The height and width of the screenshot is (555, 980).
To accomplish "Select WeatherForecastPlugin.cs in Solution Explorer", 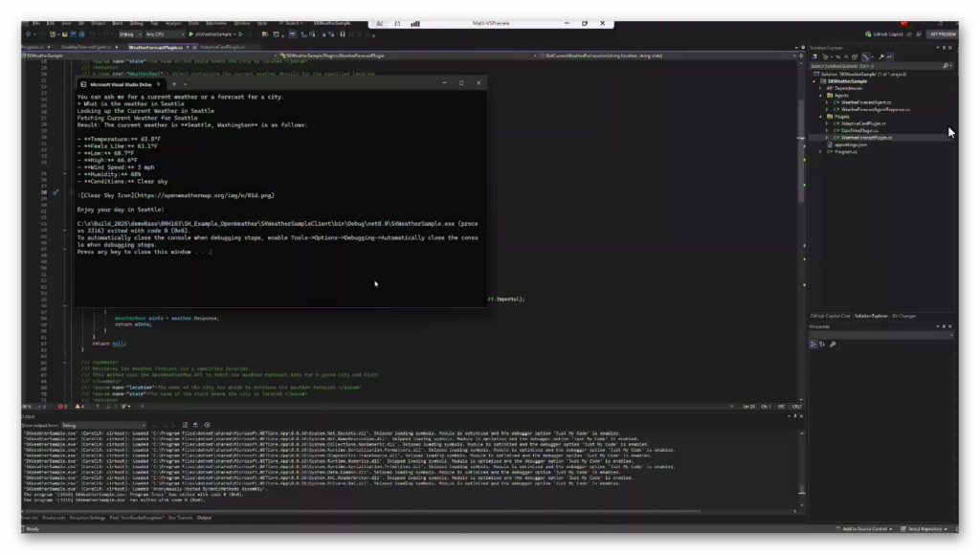I will click(x=866, y=138).
